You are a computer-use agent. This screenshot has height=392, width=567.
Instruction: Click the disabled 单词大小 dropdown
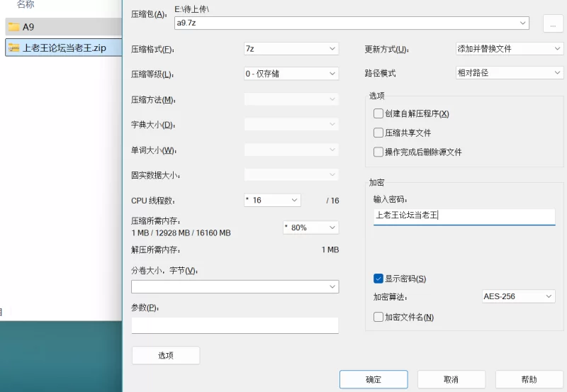[x=291, y=150]
